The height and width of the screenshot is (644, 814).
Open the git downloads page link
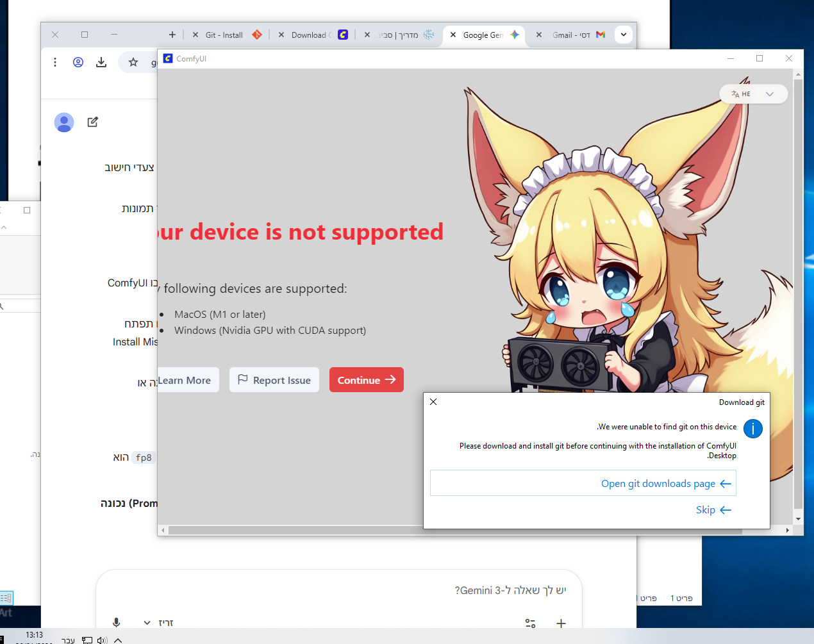click(x=665, y=484)
